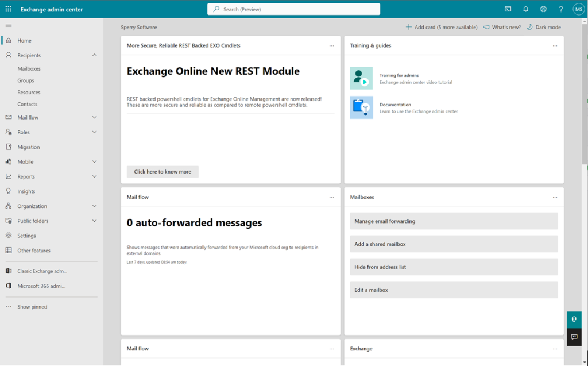Click the 'Click here to know more' button
Screen dimensions: 588x366
click(163, 171)
